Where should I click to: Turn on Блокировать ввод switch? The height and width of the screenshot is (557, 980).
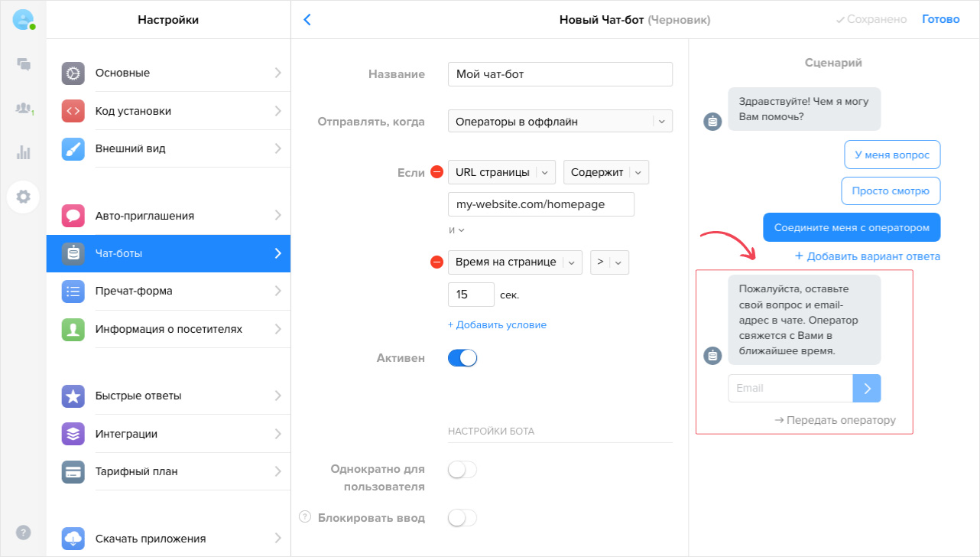[462, 518]
